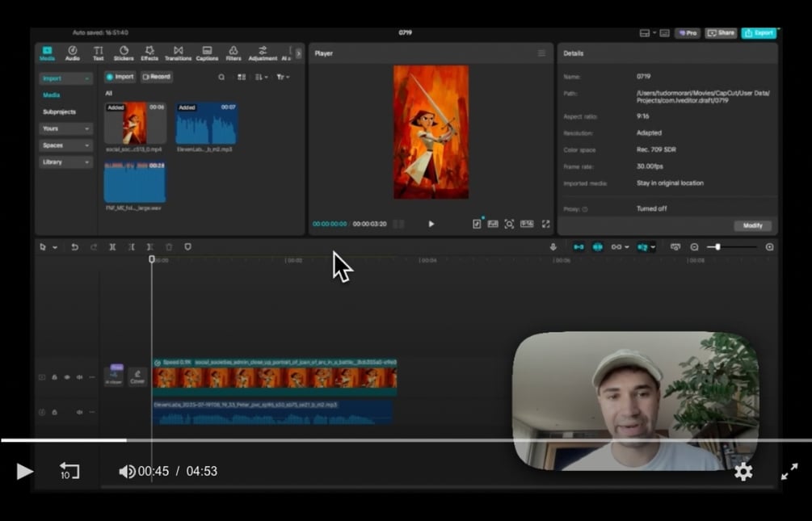Open the media sort dropdown
Image resolution: width=812 pixels, height=521 pixels.
point(261,78)
